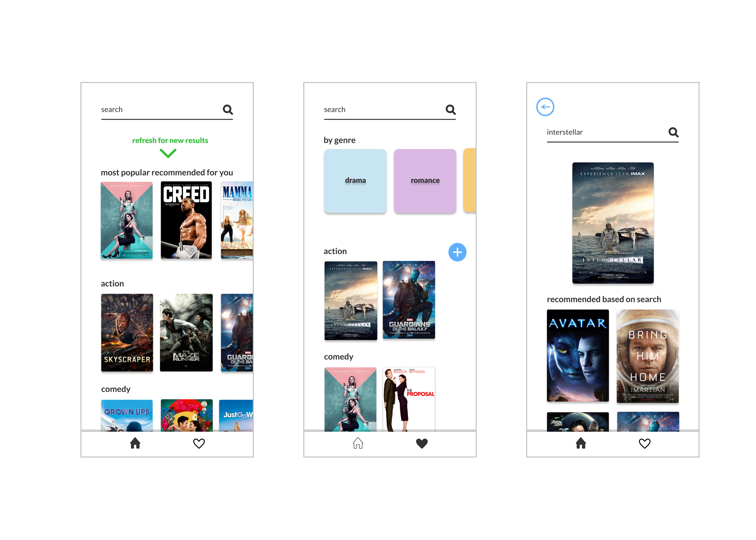The width and height of the screenshot is (756, 540).
Task: Open the Mamma Mia Here We Go poster
Action: tap(237, 220)
